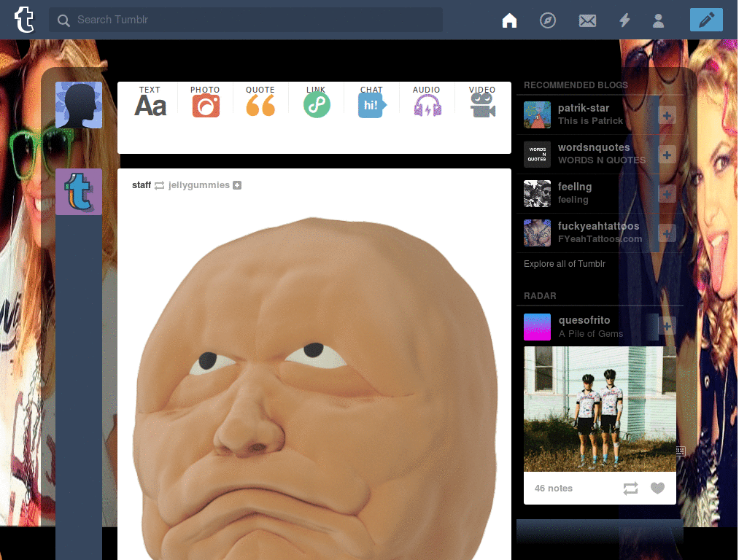Open the wordsnquotes blog
The image size is (747, 560).
click(x=594, y=147)
